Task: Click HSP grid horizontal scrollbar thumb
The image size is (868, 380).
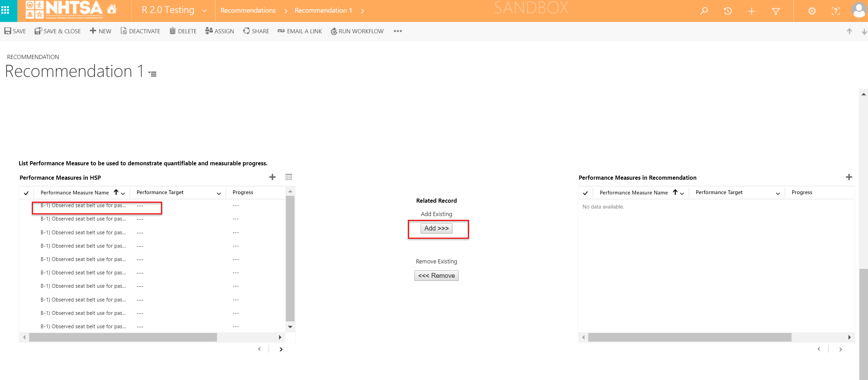Action: (123, 337)
